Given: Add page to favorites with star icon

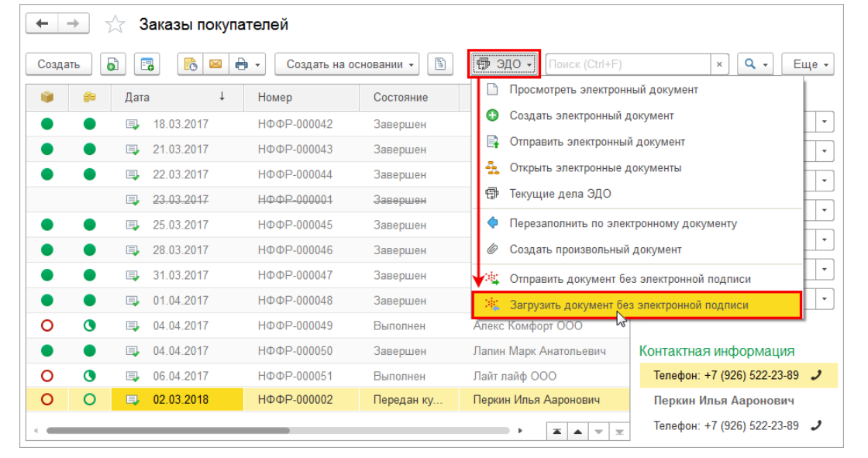Looking at the screenshot, I should pos(115,24).
